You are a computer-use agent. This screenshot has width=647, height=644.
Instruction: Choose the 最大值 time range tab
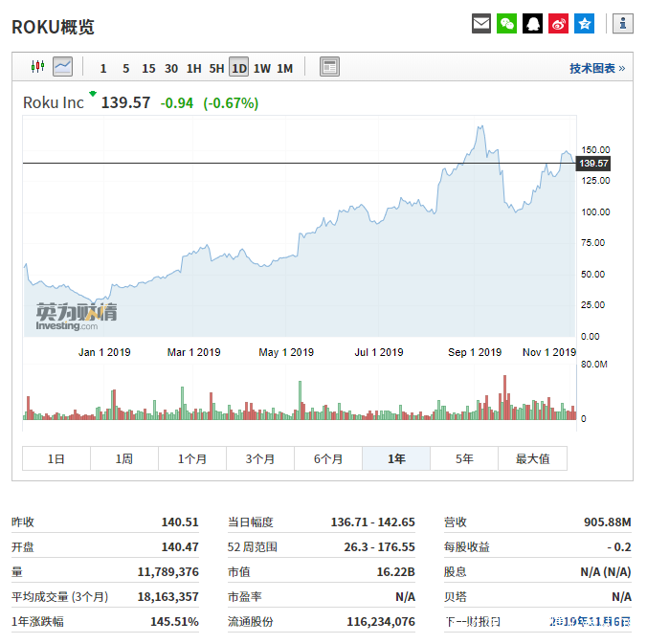[533, 458]
